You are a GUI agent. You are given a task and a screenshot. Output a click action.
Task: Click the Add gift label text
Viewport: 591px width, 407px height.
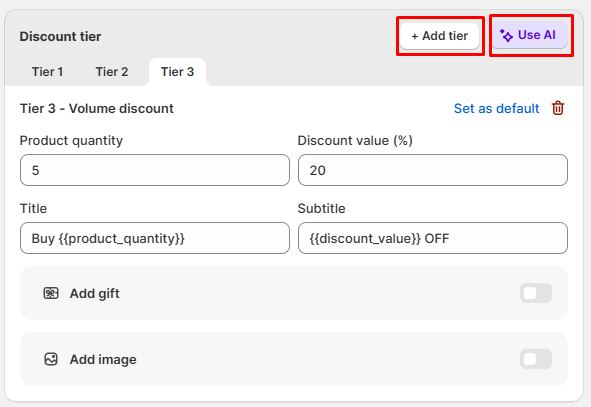point(95,294)
